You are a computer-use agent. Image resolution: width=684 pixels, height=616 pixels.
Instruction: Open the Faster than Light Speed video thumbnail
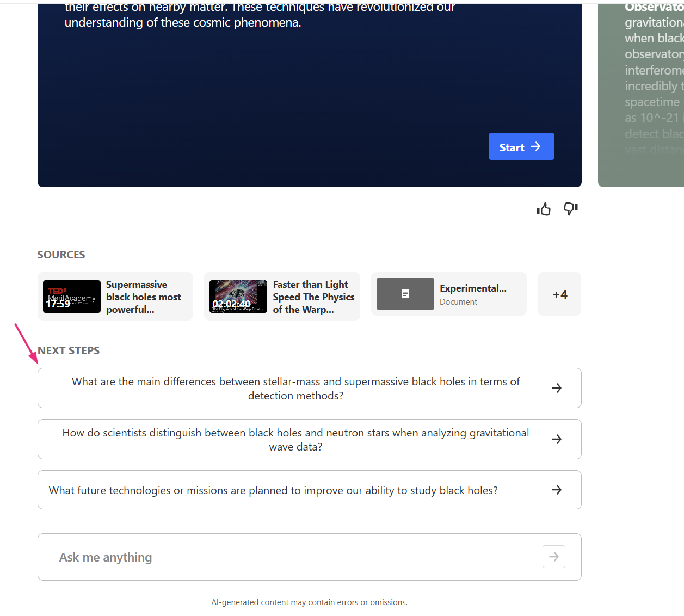click(x=238, y=297)
